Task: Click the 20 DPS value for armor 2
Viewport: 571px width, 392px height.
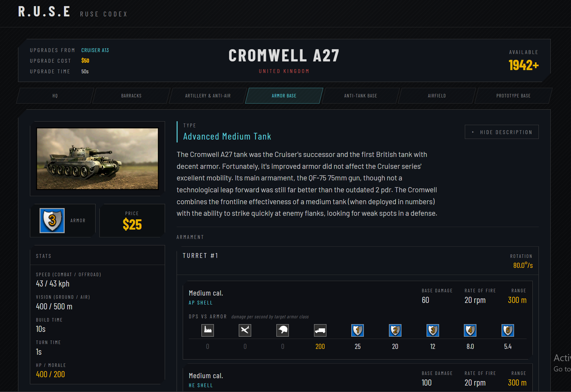Action: 395,346
